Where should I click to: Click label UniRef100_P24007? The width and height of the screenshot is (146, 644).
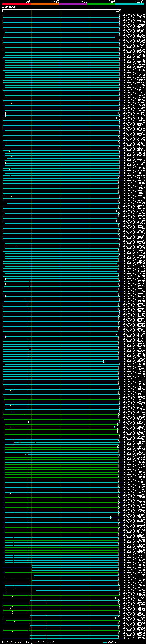(133, 58)
